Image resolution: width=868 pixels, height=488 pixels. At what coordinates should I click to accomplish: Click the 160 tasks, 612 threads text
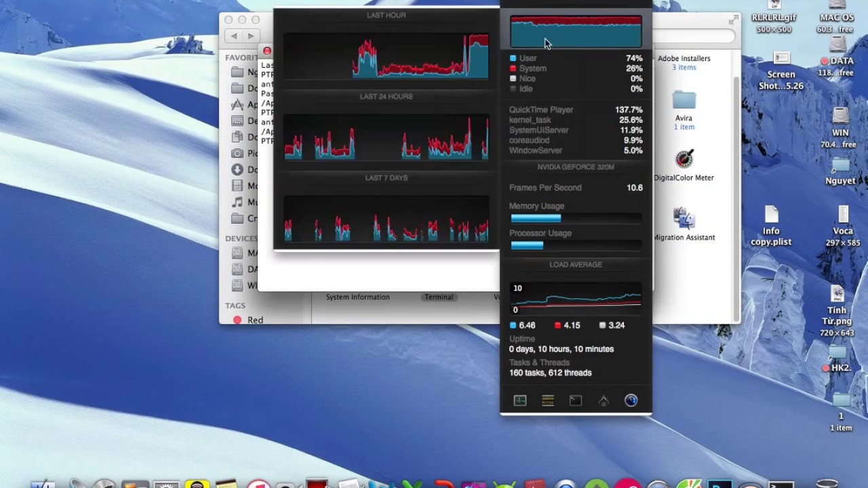(551, 373)
